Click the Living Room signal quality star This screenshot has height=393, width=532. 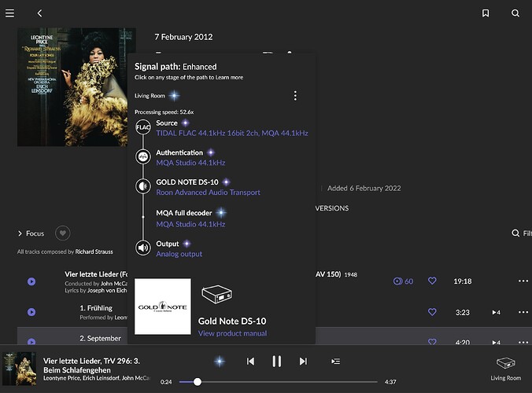(175, 96)
